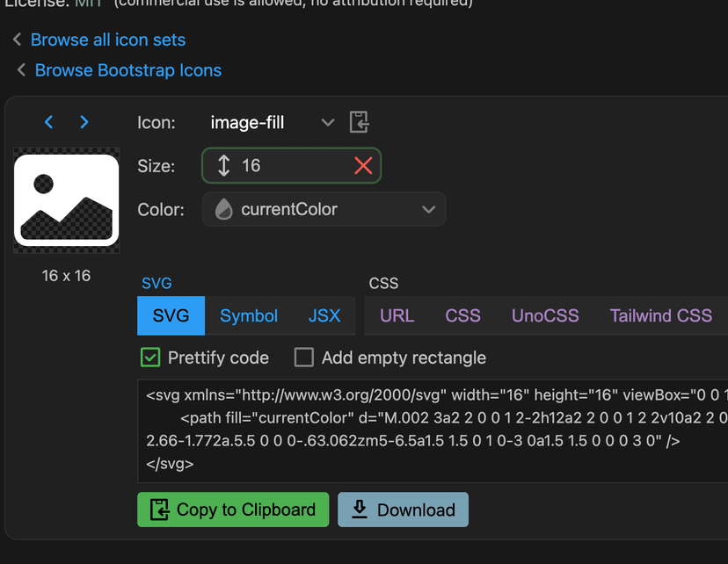This screenshot has height=564, width=728.
Task: Select the next icon chevron
Action: coord(84,122)
